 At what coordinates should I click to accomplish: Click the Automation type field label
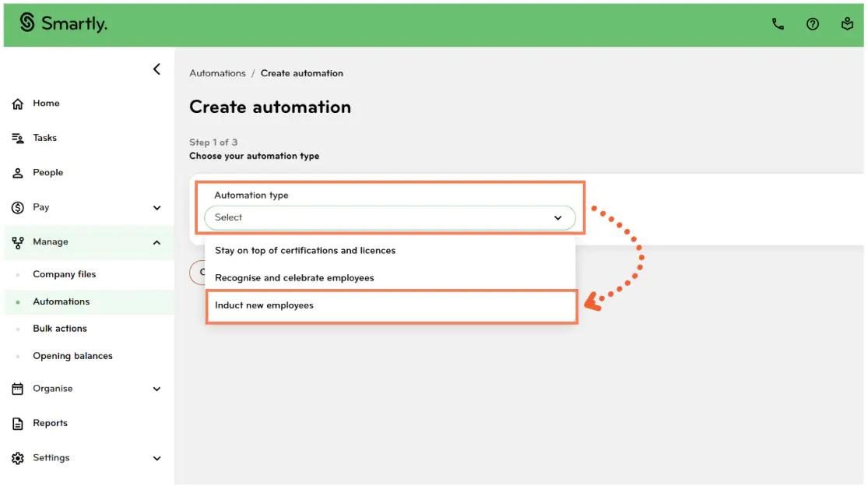tap(251, 196)
